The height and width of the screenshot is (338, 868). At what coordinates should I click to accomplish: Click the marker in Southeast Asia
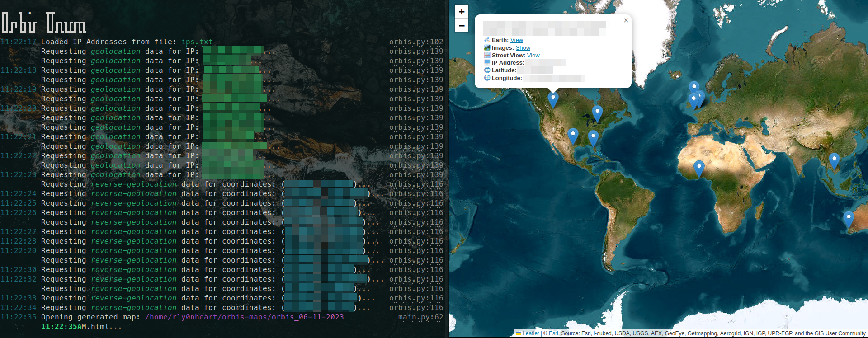[834, 160]
